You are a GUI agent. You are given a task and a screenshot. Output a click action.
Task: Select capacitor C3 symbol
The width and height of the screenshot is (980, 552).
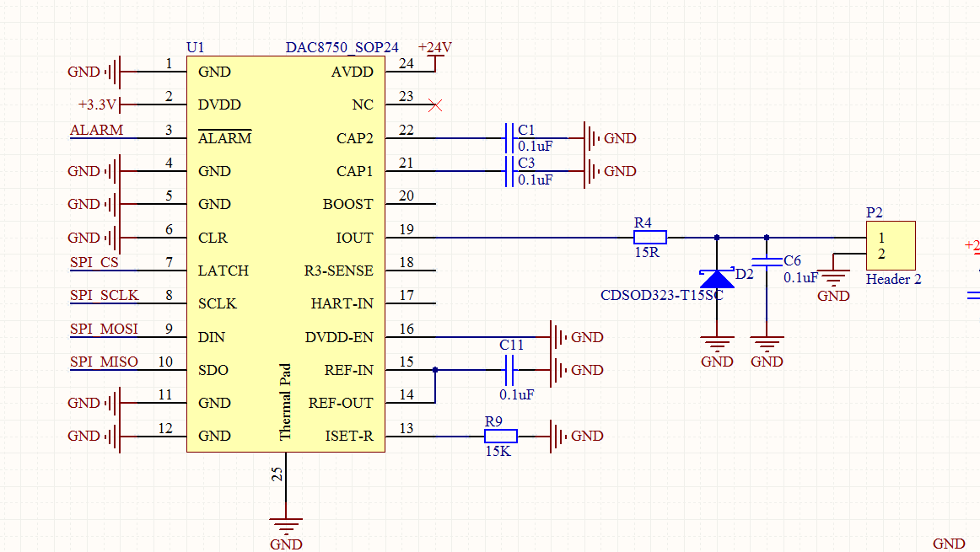point(509,171)
